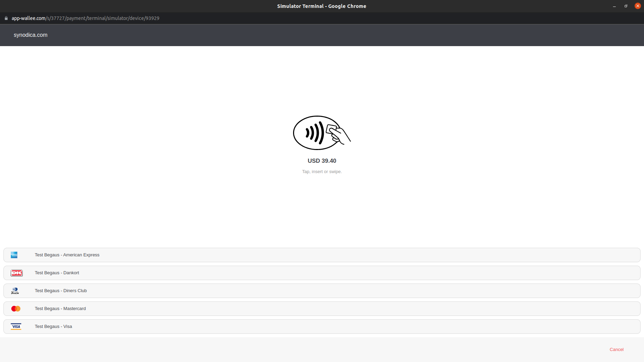Click the app-wallee.com URL in address bar
The image size is (644, 362).
pos(85,18)
